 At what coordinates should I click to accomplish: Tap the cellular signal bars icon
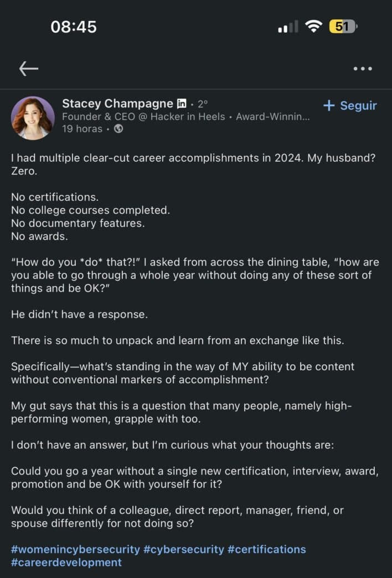[x=288, y=27]
